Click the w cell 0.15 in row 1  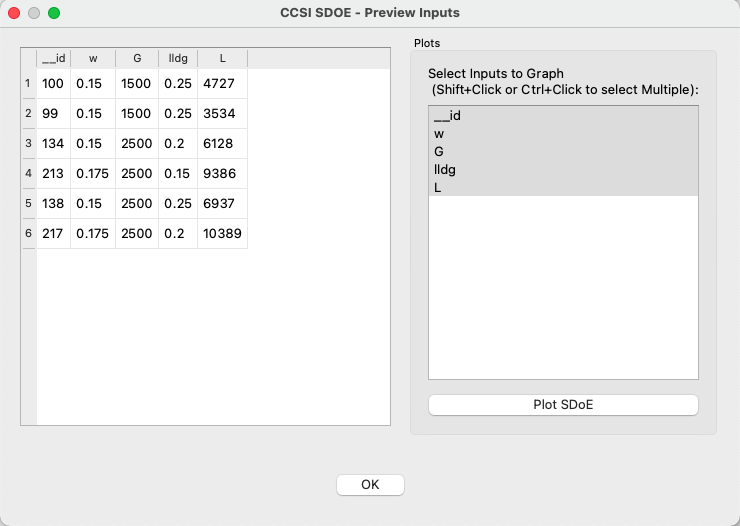click(93, 83)
